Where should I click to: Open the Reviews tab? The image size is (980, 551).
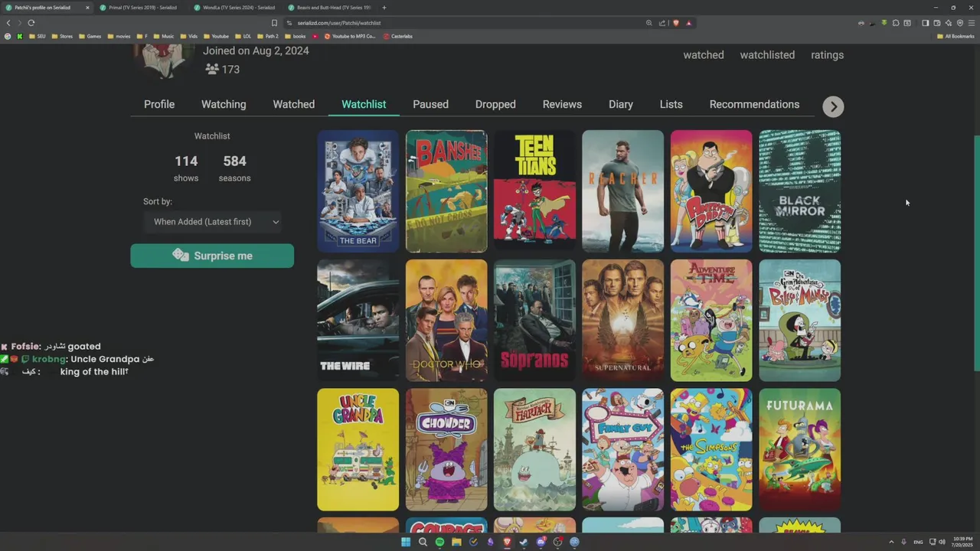(x=562, y=104)
